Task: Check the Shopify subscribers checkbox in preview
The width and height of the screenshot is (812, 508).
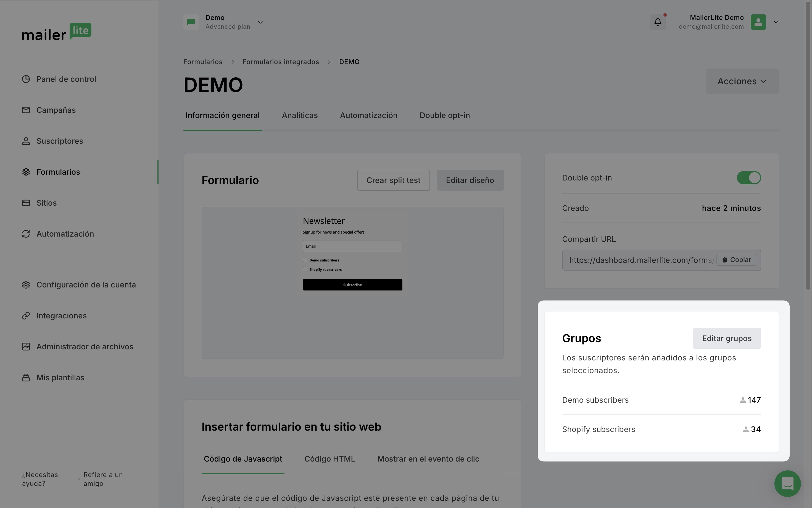Action: pos(305,269)
